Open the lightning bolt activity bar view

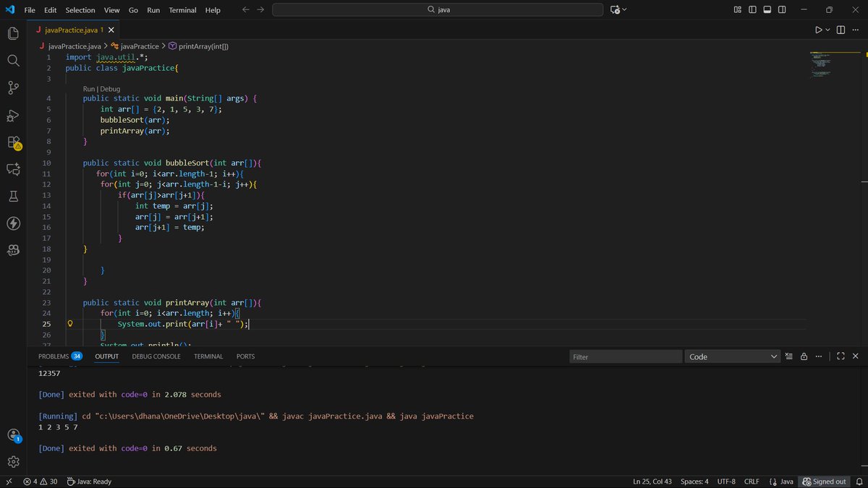click(13, 223)
